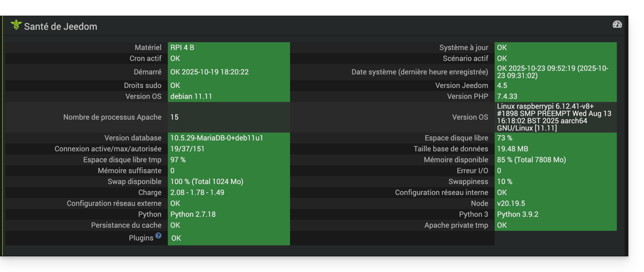This screenshot has height=272, width=644.
Task: Select the free disk space '73 %' value
Action: click(505, 138)
